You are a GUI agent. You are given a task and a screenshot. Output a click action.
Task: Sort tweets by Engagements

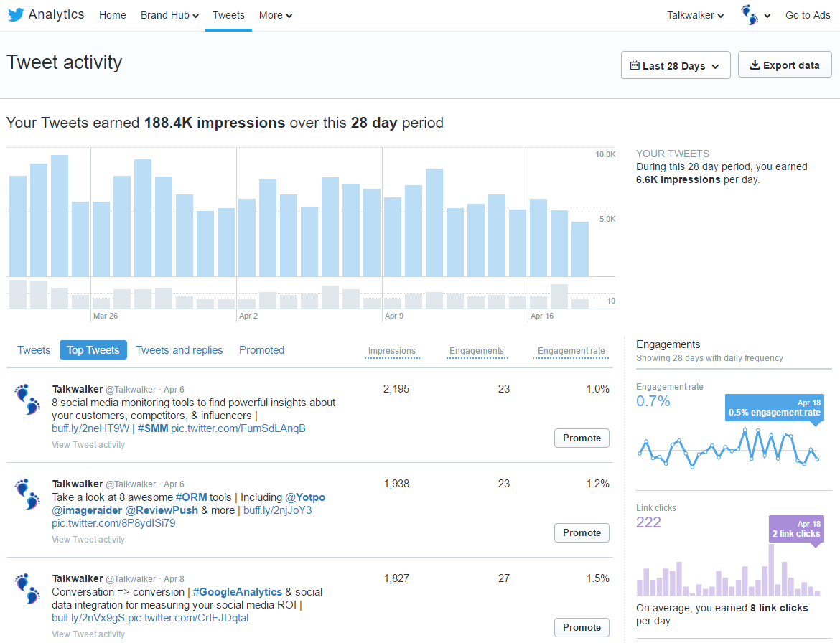477,352
